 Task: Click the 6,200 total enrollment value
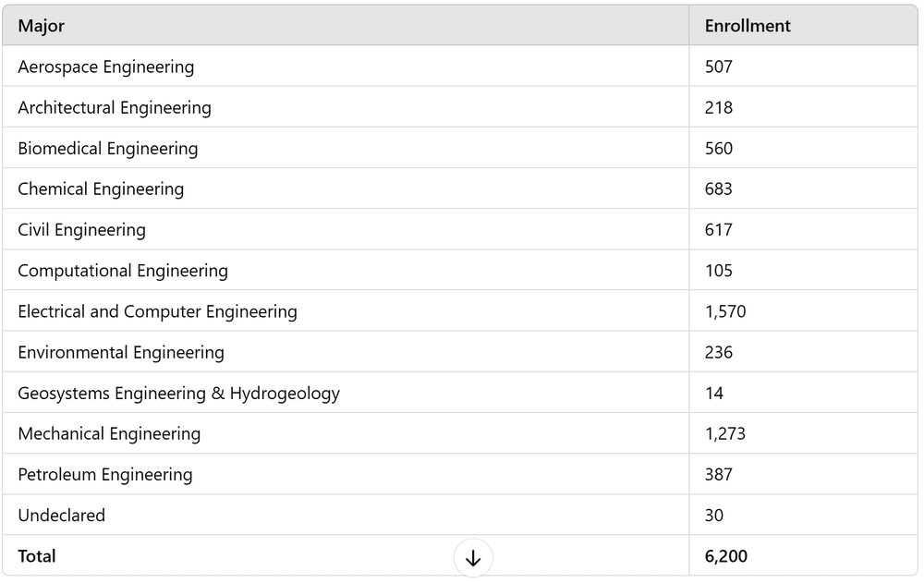coord(726,556)
